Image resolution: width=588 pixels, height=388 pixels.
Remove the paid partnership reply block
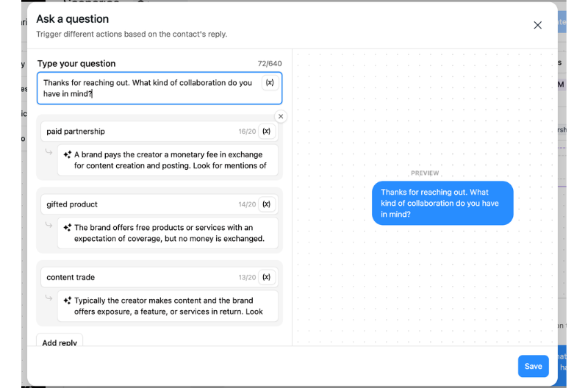click(281, 116)
